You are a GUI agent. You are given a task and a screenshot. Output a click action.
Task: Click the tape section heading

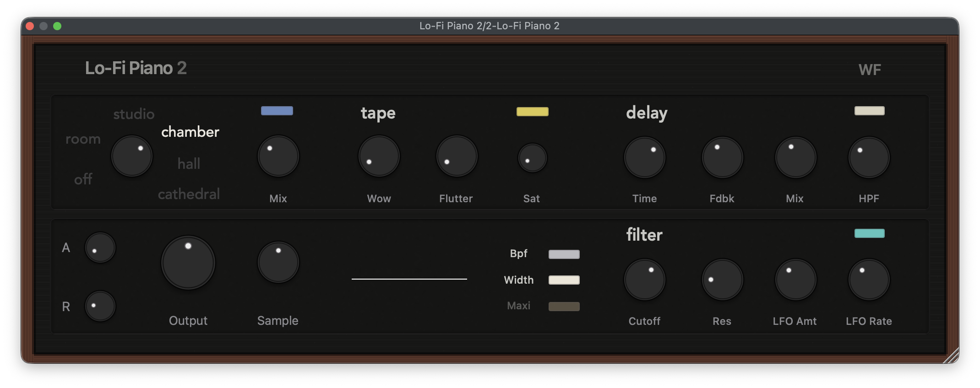coord(378,113)
